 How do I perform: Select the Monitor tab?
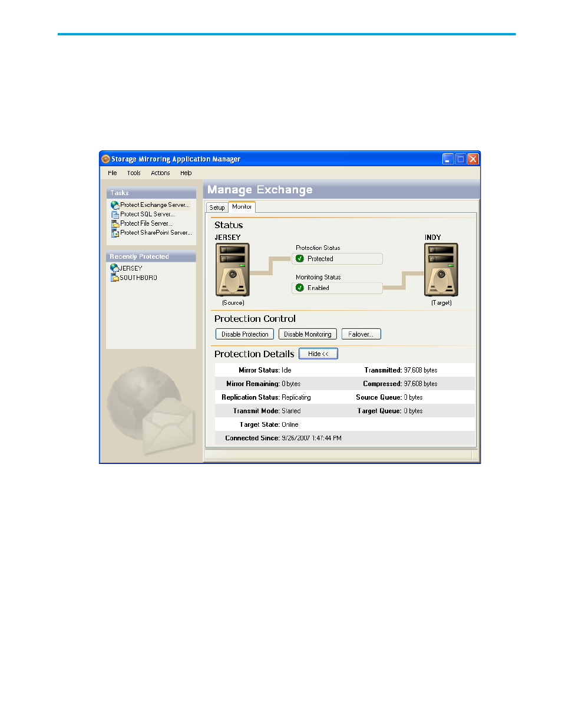click(242, 207)
